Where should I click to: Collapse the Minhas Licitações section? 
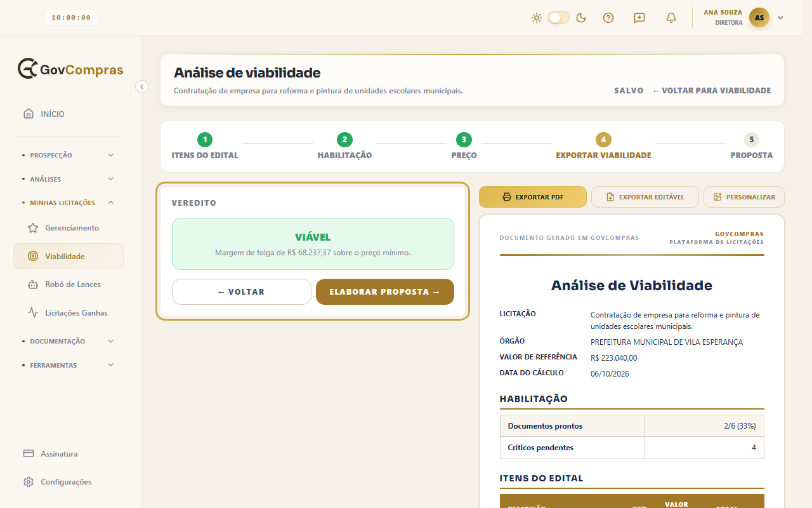69,203
